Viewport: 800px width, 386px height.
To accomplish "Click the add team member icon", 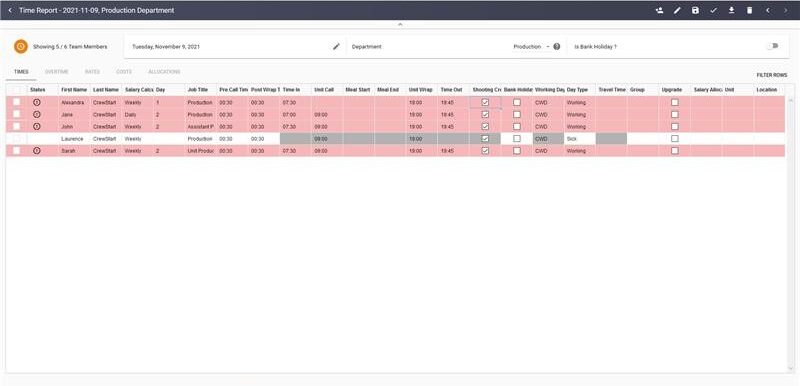I will [x=659, y=10].
